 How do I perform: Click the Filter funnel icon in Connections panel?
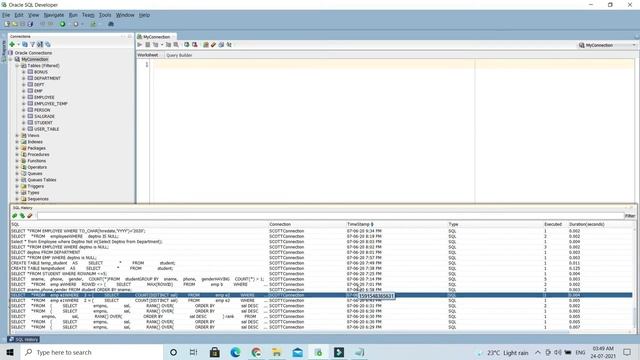click(32, 44)
